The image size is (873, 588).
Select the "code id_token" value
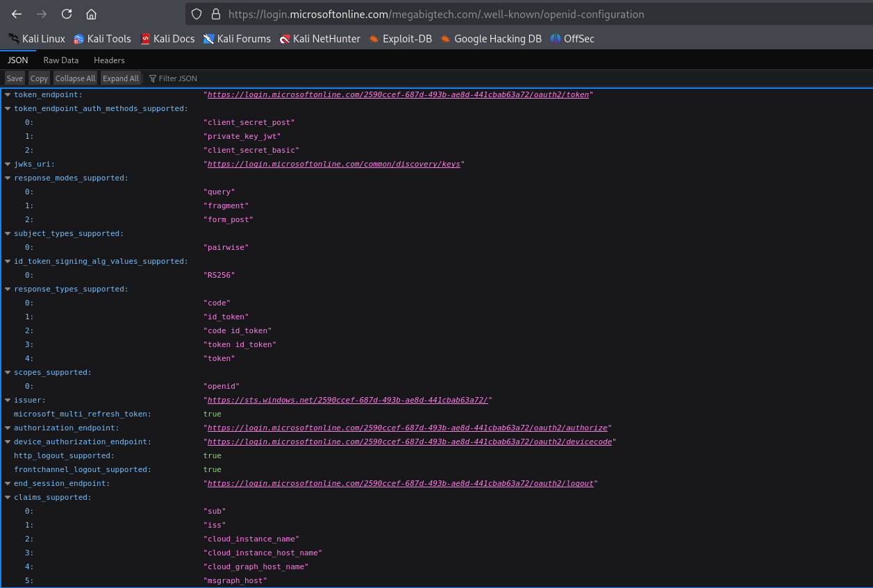(238, 330)
